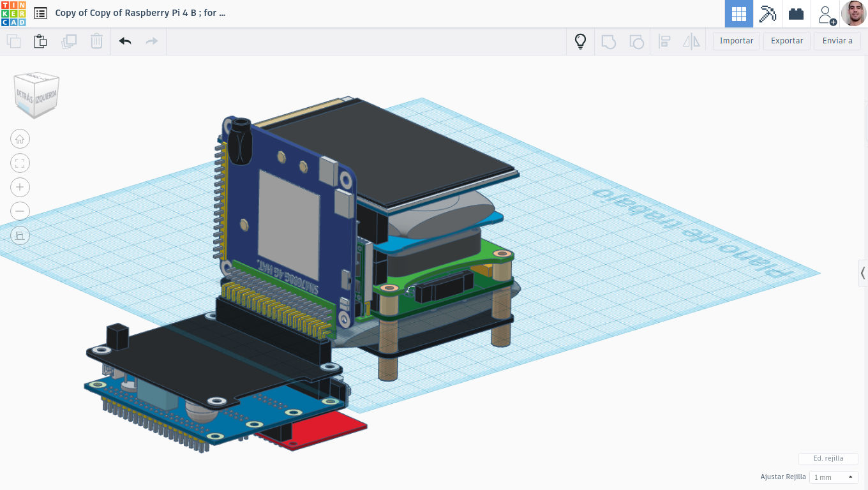Viewport: 868px width, 490px height.
Task: Click the Delete trash icon
Action: (x=96, y=41)
